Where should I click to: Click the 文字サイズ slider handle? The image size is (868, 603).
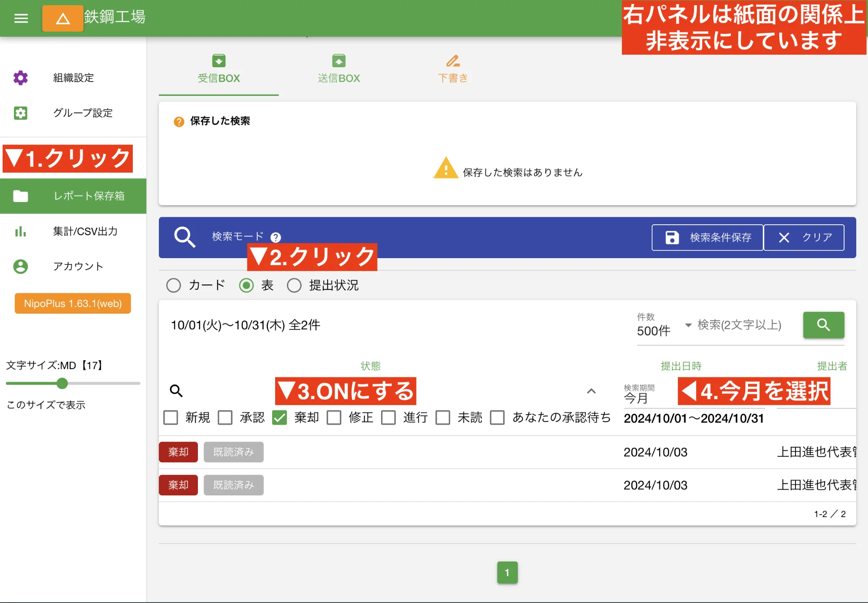(62, 383)
